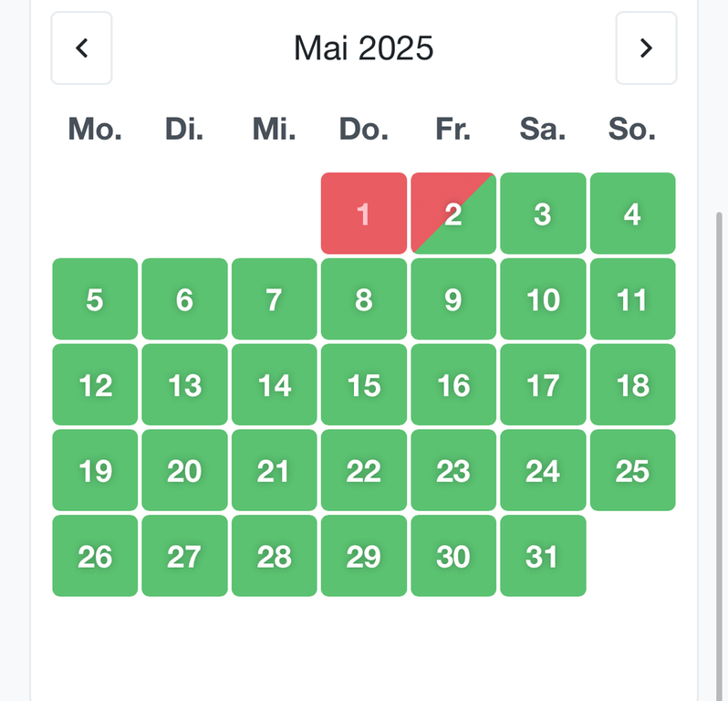Click on day 5 in the calendar

(x=95, y=299)
